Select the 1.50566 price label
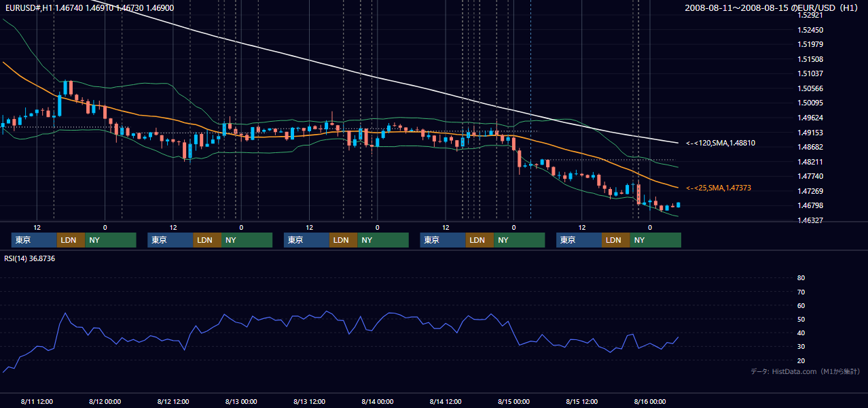Screen dimensions: 868x408 tap(810, 88)
